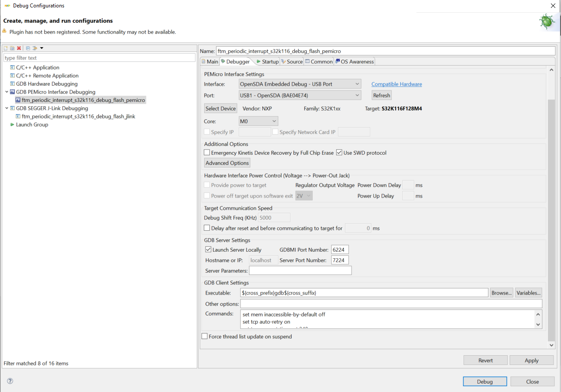Screen dimensions: 561x392
Task: Enable Emergency Kinetis Device Recovery option
Action: (206, 153)
